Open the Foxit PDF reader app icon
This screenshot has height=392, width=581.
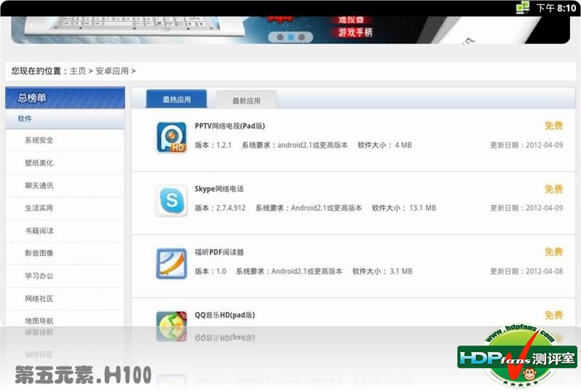point(171,263)
